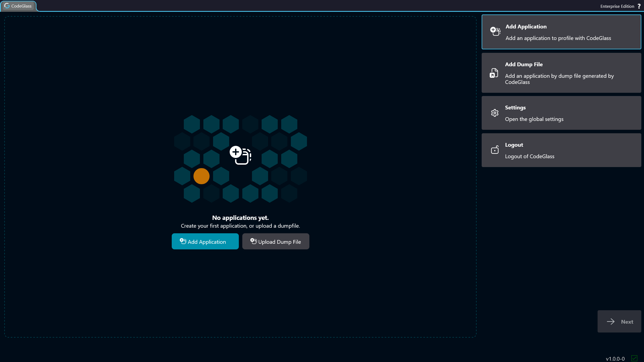Open the Settings panel card
644x362 pixels.
(561, 113)
